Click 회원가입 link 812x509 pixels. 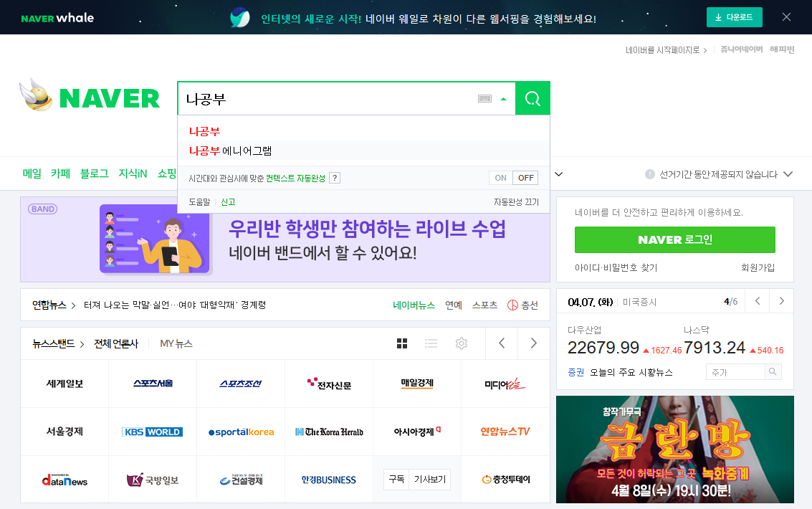pyautogui.click(x=758, y=267)
